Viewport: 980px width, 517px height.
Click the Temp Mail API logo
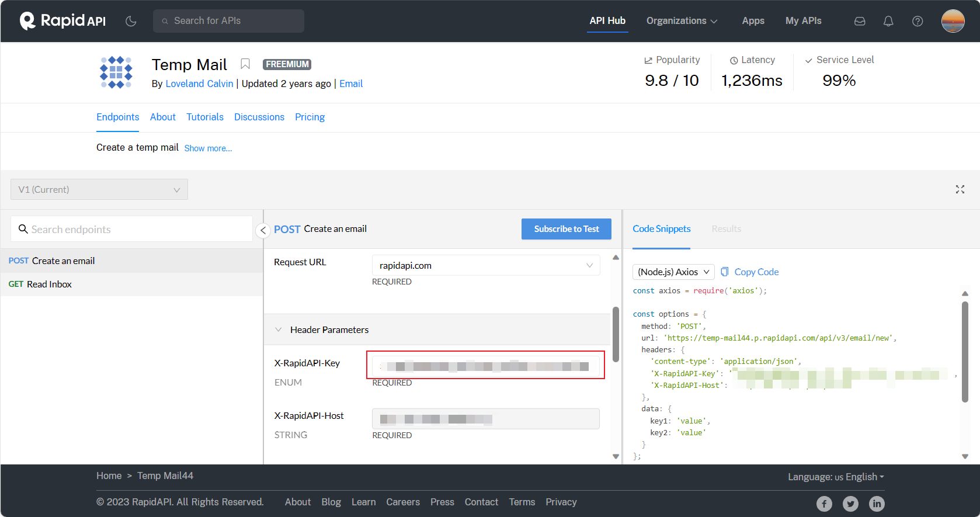(x=116, y=72)
